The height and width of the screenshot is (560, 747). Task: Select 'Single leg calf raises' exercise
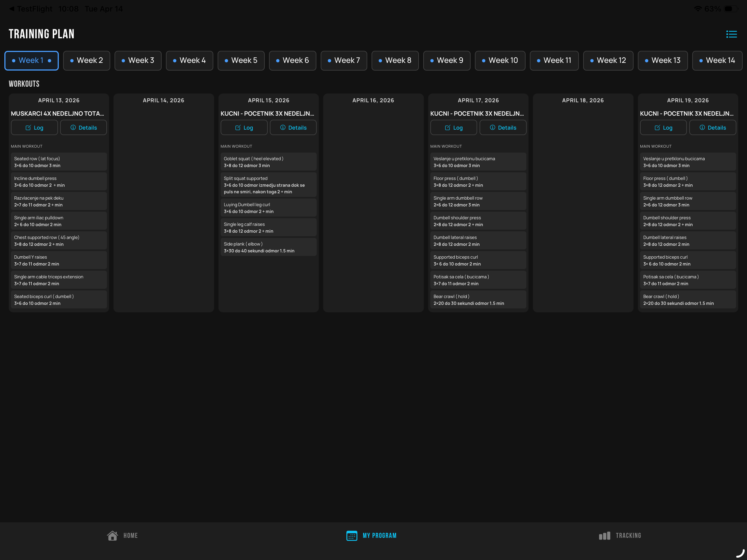(269, 227)
